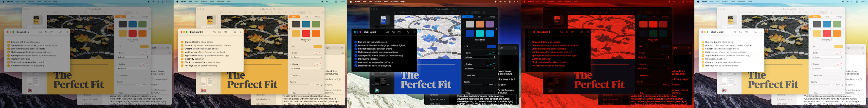Collapse the Shadow section triangle in dimmed panel
This screenshot has height=108, width=868.
pos(118,64)
